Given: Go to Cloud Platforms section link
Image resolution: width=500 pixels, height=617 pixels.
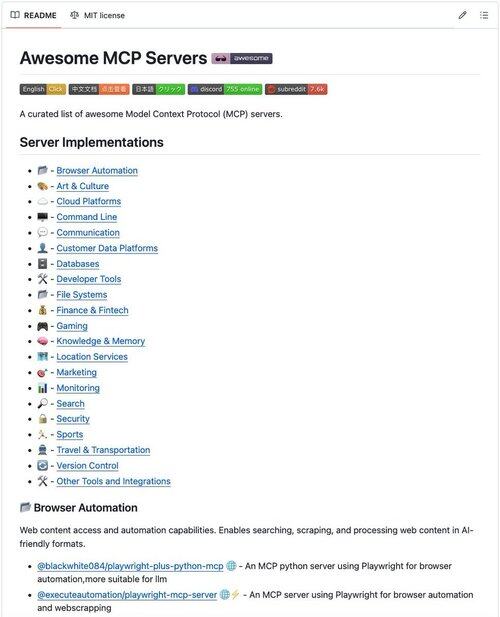Looking at the screenshot, I should pos(89,201).
